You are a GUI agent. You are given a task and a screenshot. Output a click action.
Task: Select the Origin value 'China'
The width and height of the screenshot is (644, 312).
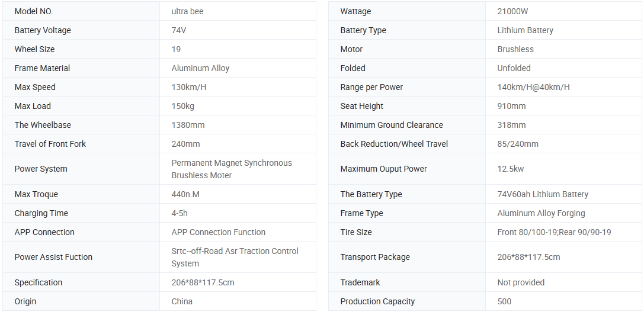[182, 301]
